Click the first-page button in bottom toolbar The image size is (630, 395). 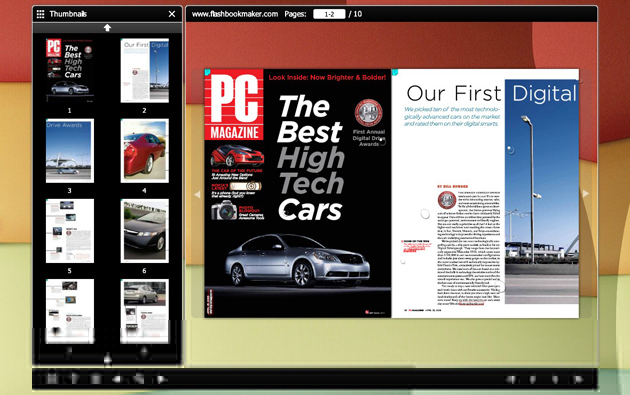[x=512, y=379]
